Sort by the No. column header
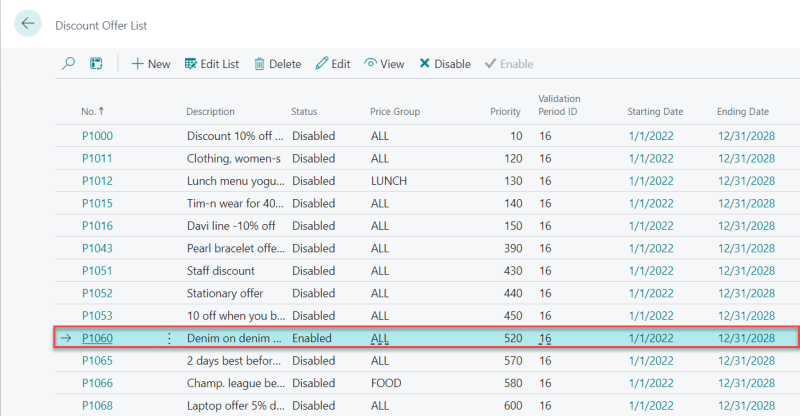The image size is (800, 416). (92, 111)
